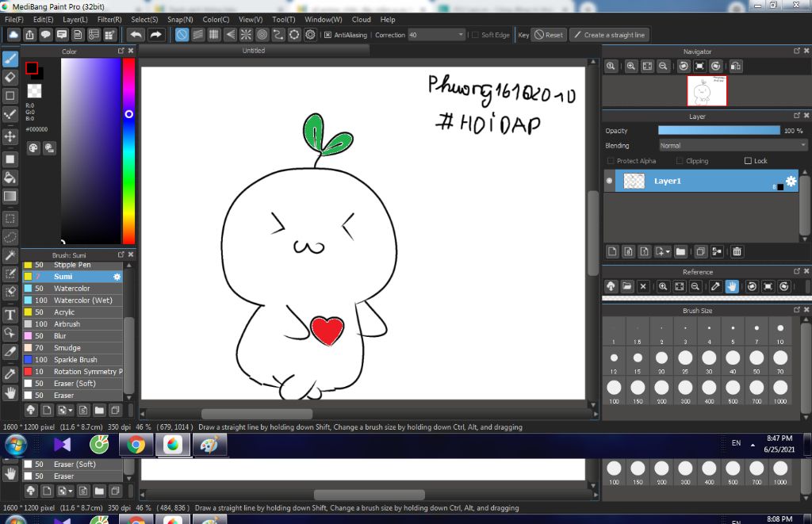The image size is (812, 524).
Task: Enable radial snap icon
Action: (x=246, y=35)
